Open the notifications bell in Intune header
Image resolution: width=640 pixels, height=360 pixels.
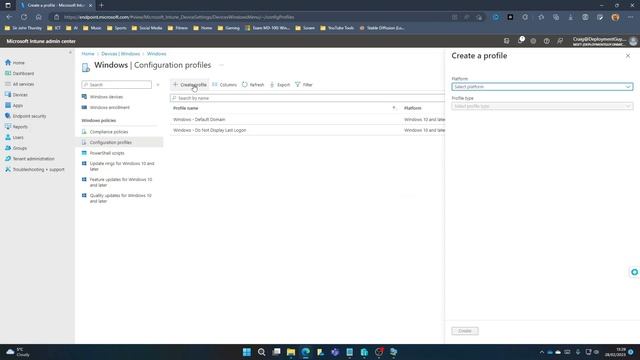(520, 41)
